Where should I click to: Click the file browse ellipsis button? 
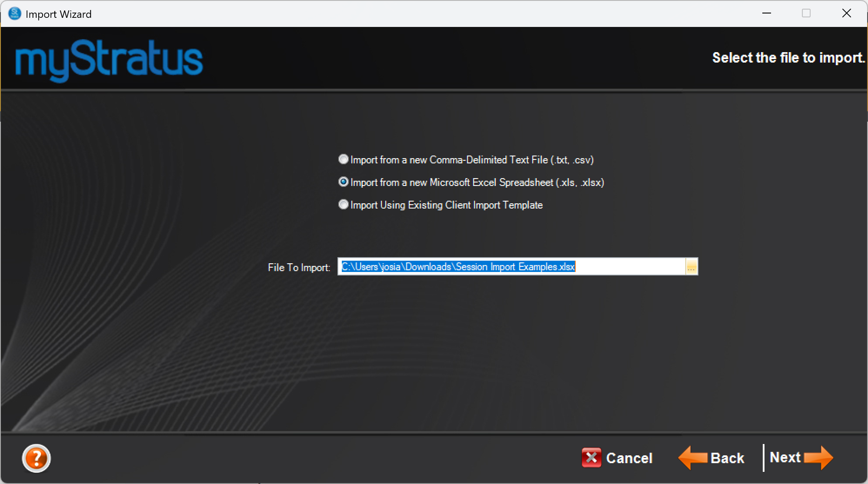pos(691,266)
